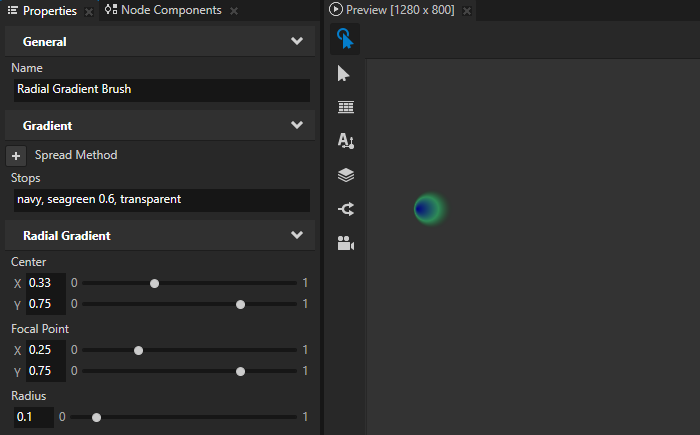Screen dimensions: 700x435
Task: Click the Focal Point Y slider handle
Action: (241, 372)
